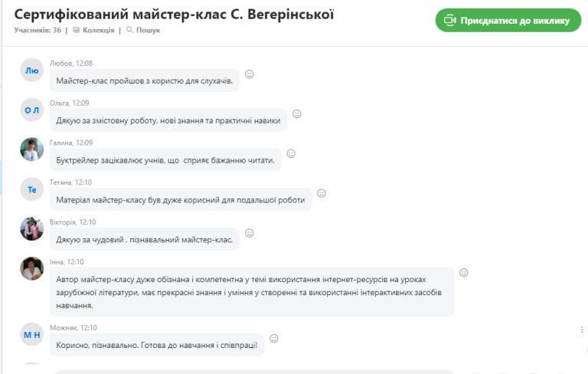Open Тетяна's avatar labeled Те
Screen dimensions: 588x374
coord(32,189)
